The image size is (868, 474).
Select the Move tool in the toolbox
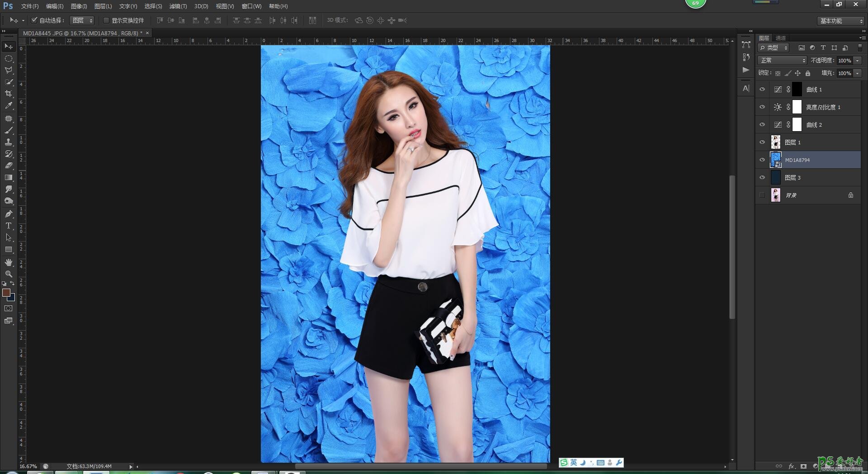pyautogui.click(x=9, y=47)
